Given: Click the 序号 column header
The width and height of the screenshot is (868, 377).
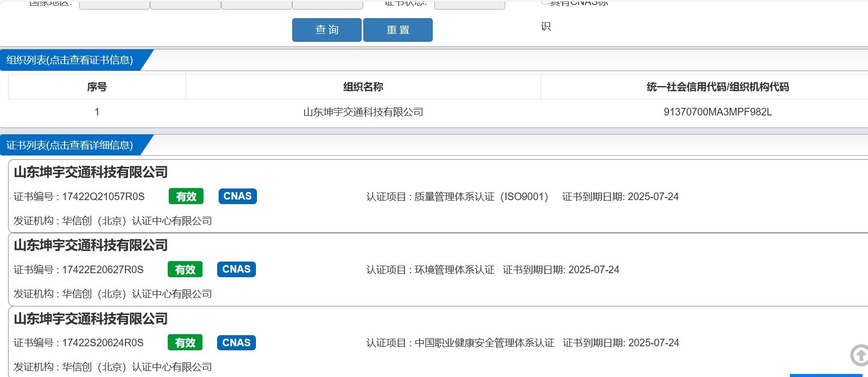Looking at the screenshot, I should [97, 87].
